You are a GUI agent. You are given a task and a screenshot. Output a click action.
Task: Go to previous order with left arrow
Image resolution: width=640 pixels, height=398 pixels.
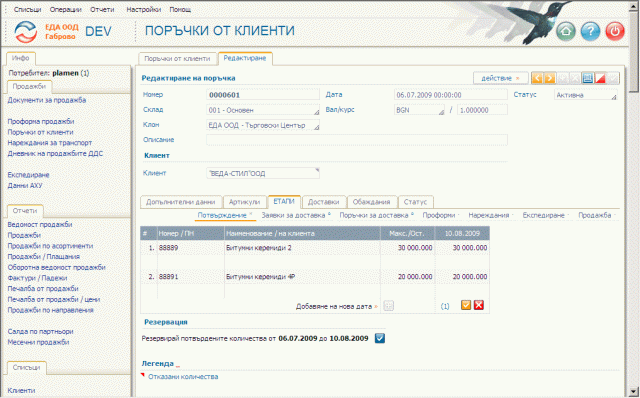tap(537, 78)
